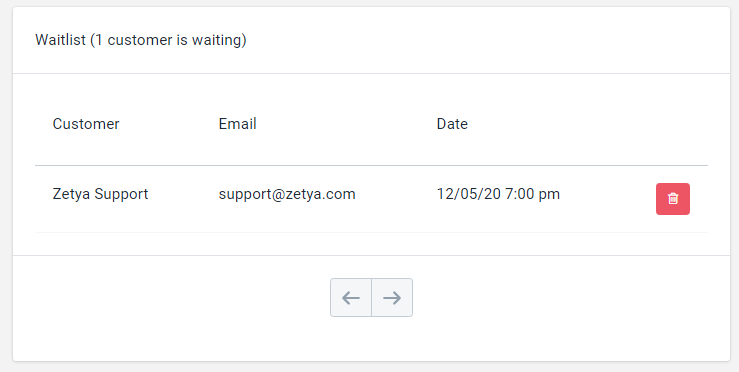Go to next page with right arrow
This screenshot has height=372, width=739.
pos(392,298)
